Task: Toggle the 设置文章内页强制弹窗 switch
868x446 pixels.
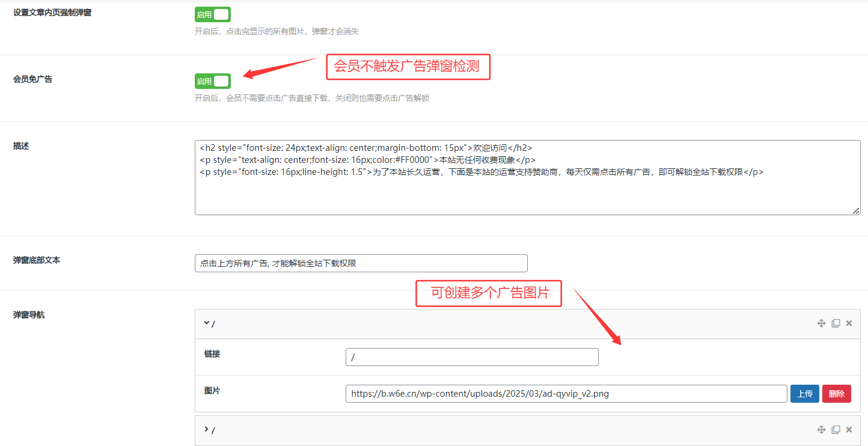Action: pyautogui.click(x=212, y=15)
